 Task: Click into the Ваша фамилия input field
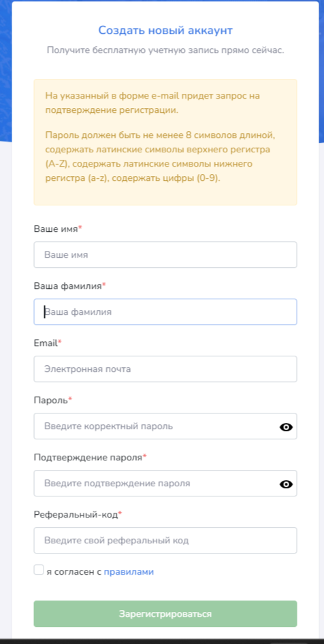[165, 311]
